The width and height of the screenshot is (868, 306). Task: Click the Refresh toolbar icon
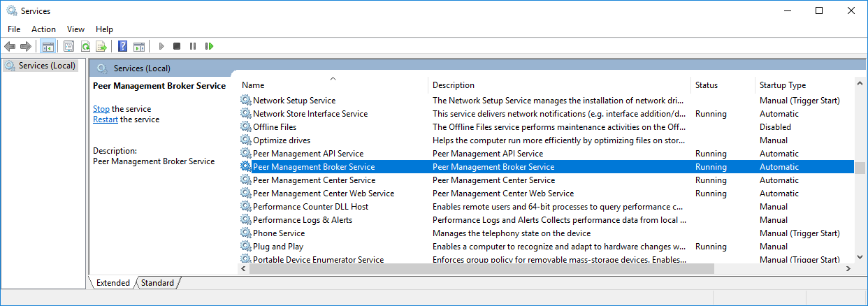click(85, 47)
